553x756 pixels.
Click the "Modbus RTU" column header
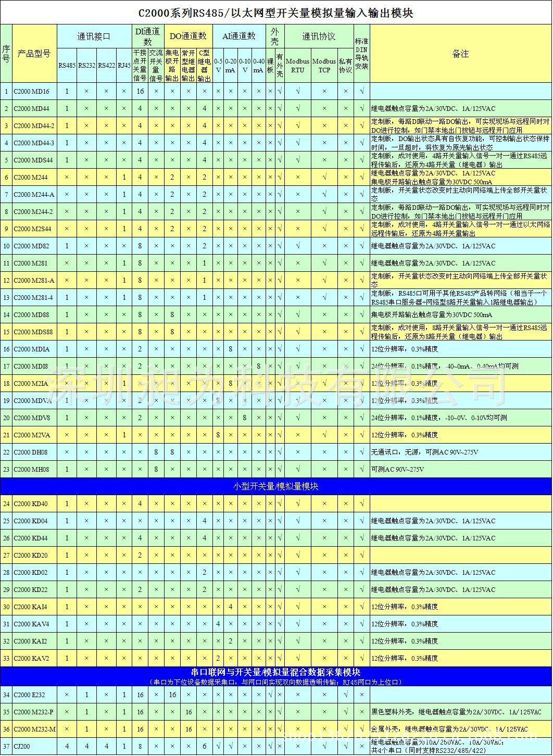pos(298,66)
